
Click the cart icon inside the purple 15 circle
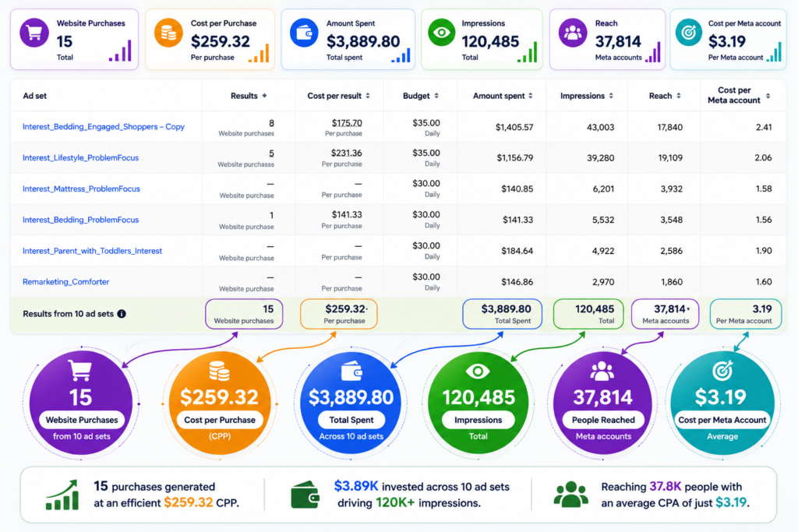pyautogui.click(x=80, y=371)
